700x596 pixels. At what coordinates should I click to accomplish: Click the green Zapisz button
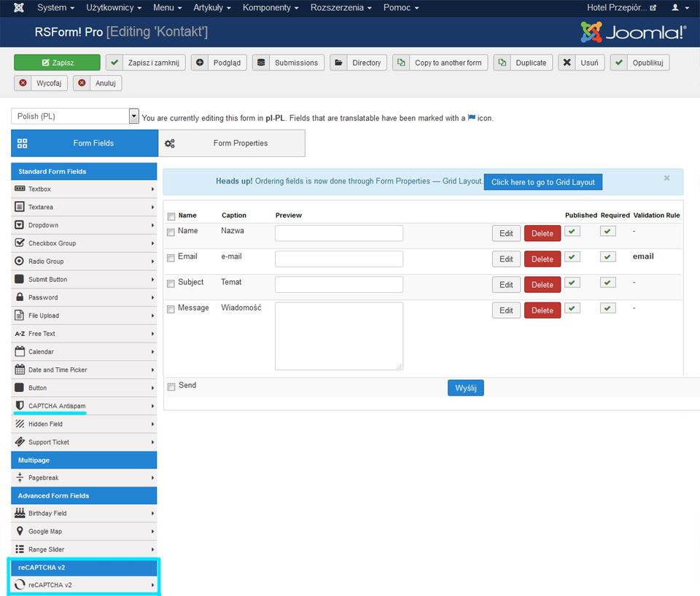57,63
